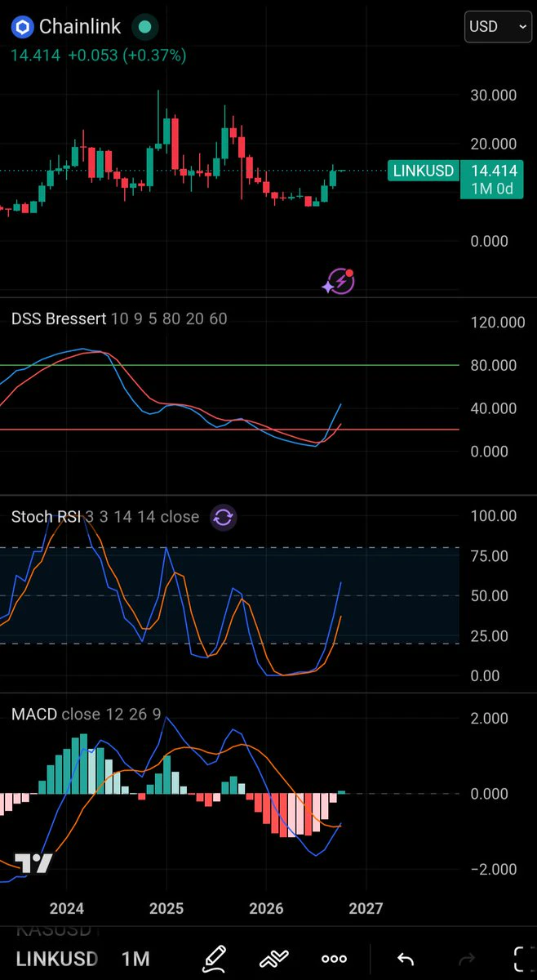The width and height of the screenshot is (537, 980).
Task: Redo chart action arrow
Action: 466,959
